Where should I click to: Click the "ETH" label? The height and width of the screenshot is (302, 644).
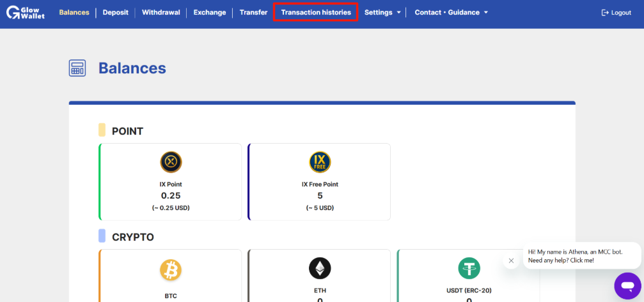point(320,291)
